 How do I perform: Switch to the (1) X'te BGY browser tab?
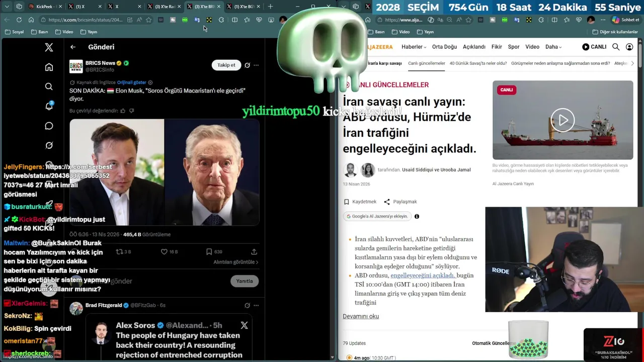(x=243, y=7)
